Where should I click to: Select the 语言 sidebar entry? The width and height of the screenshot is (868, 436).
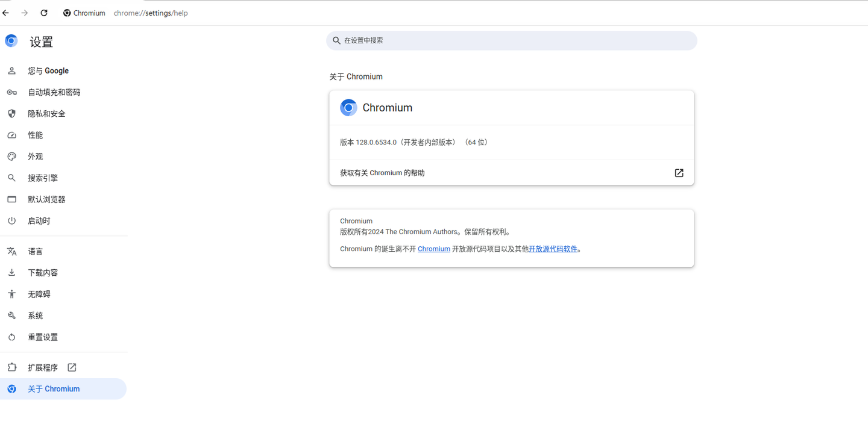pos(35,251)
